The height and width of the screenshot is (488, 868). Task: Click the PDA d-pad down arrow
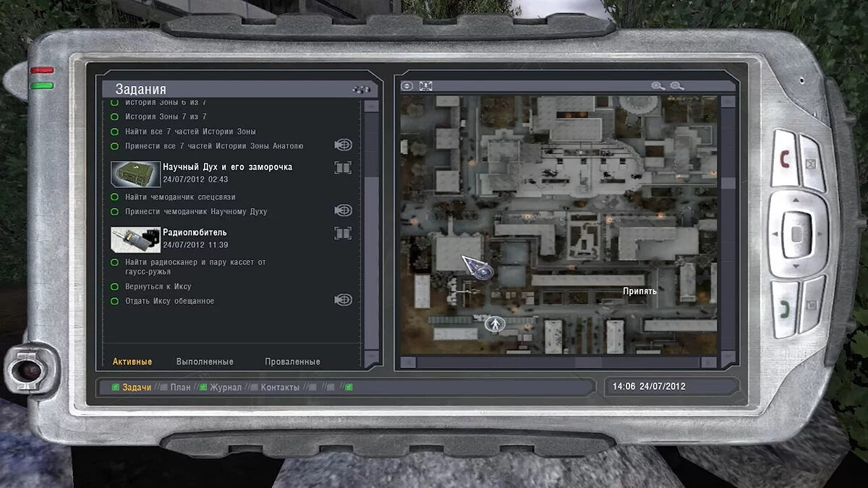pos(797,267)
